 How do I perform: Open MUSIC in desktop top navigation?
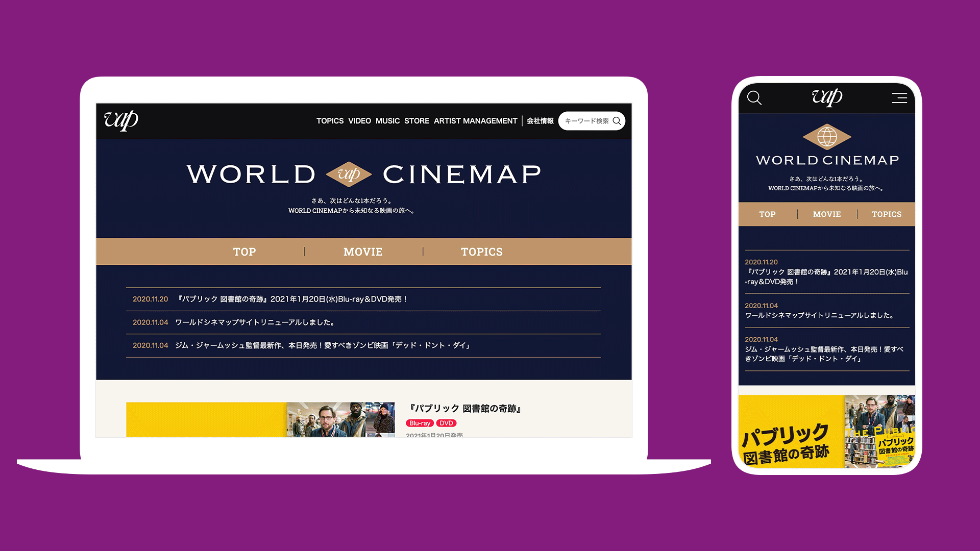(x=387, y=121)
